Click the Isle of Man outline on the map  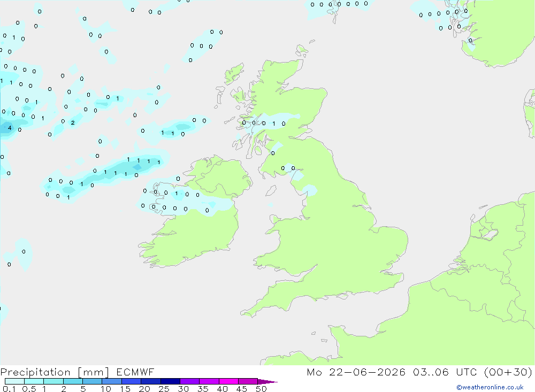[271, 190]
